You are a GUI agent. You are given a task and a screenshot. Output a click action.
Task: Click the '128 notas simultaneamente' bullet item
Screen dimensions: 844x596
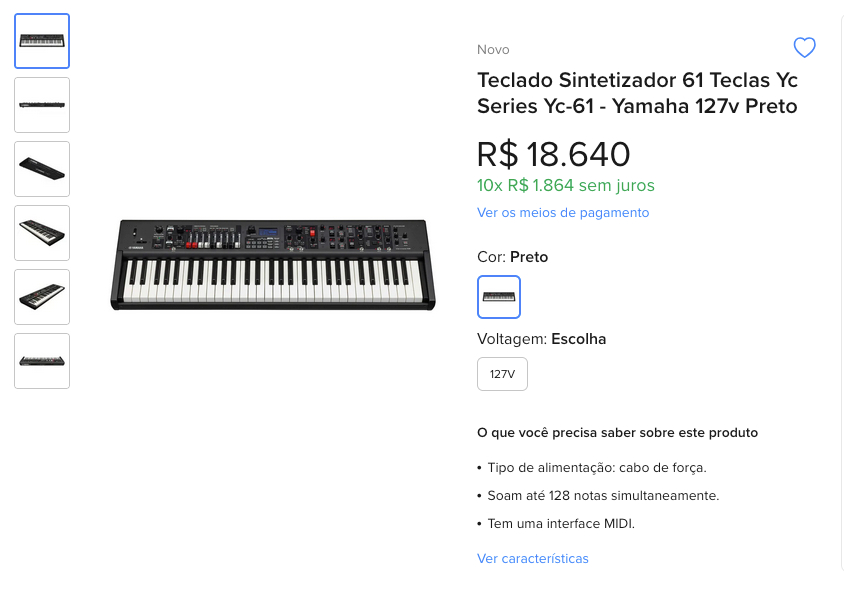pyautogui.click(x=603, y=495)
